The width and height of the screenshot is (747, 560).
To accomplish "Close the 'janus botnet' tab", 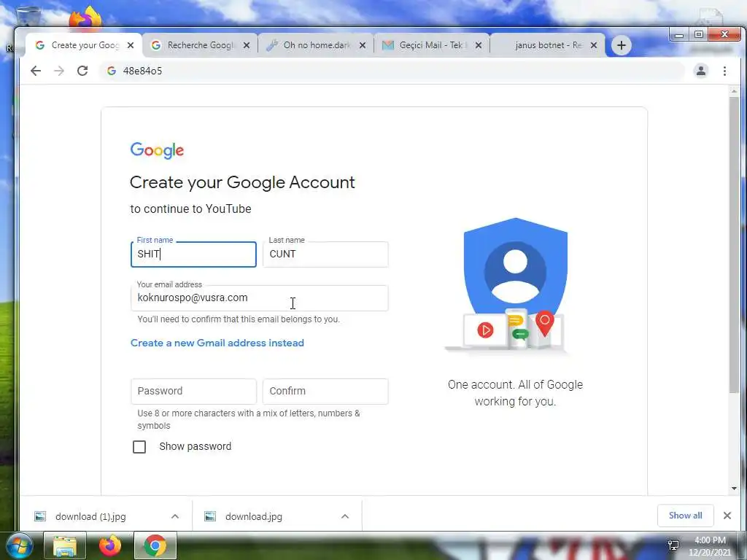I will point(594,45).
